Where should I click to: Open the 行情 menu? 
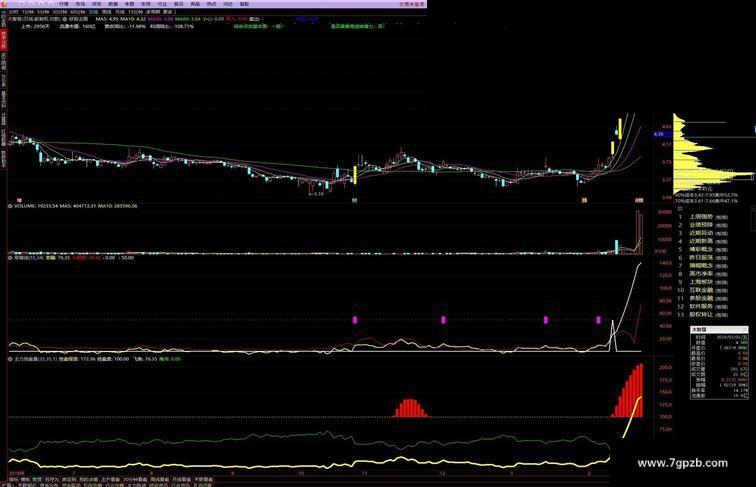[x=64, y=4]
